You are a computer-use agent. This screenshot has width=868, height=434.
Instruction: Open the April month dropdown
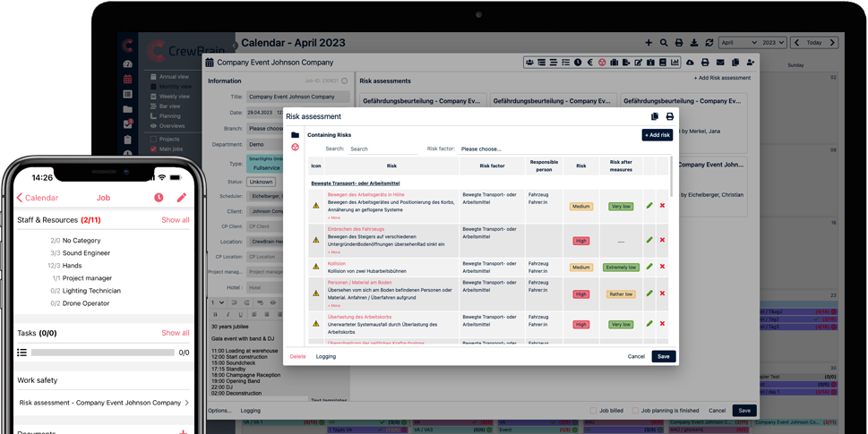coord(737,43)
